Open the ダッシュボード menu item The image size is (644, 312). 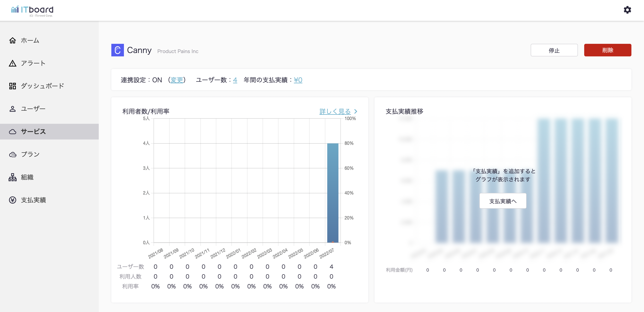pyautogui.click(x=42, y=86)
